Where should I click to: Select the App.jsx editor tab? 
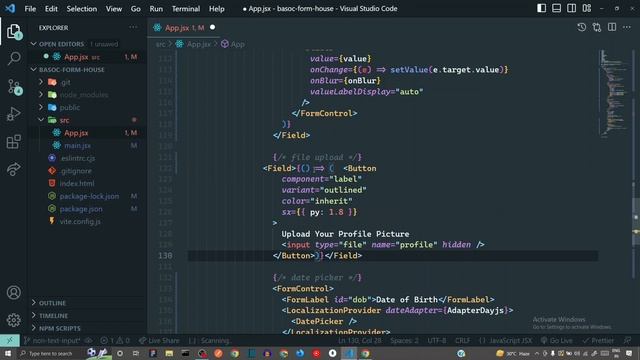click(184, 28)
